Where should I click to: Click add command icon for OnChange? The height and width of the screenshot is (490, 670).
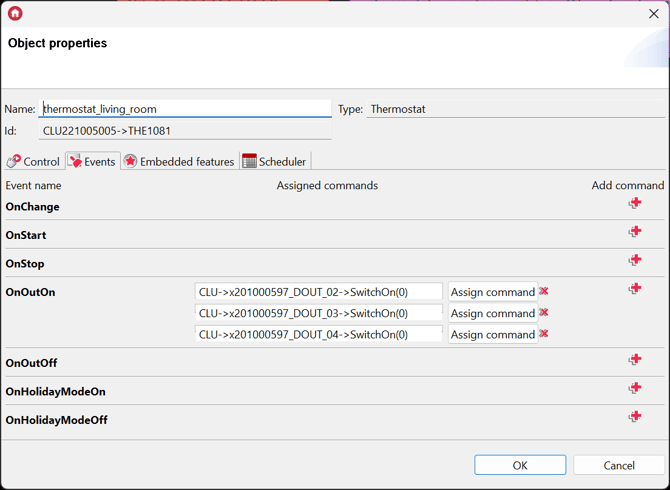click(x=635, y=203)
